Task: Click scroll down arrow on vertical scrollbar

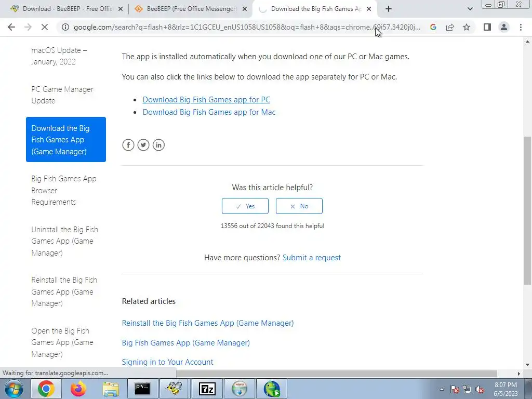Action: [x=527, y=365]
